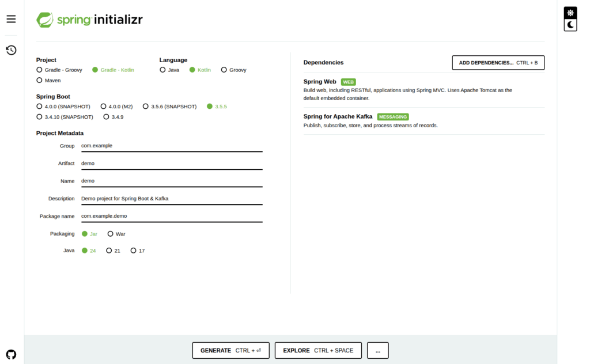Click Add Dependencies button
This screenshot has height=364, width=590.
click(498, 63)
